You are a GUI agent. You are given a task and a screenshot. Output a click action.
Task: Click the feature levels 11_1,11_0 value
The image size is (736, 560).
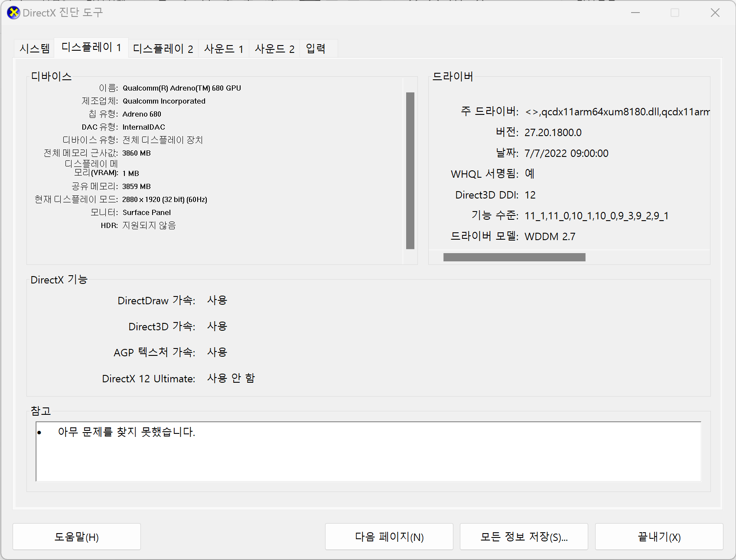point(596,216)
